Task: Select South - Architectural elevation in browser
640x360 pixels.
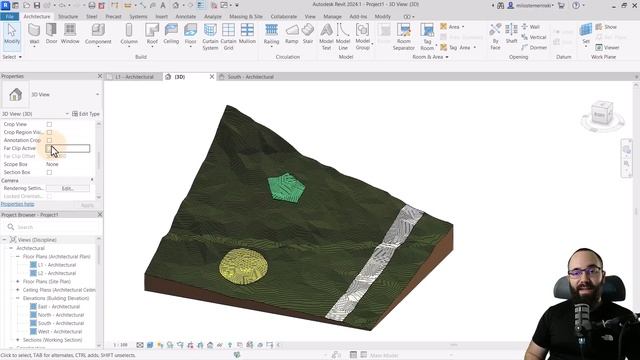Action: [61, 323]
